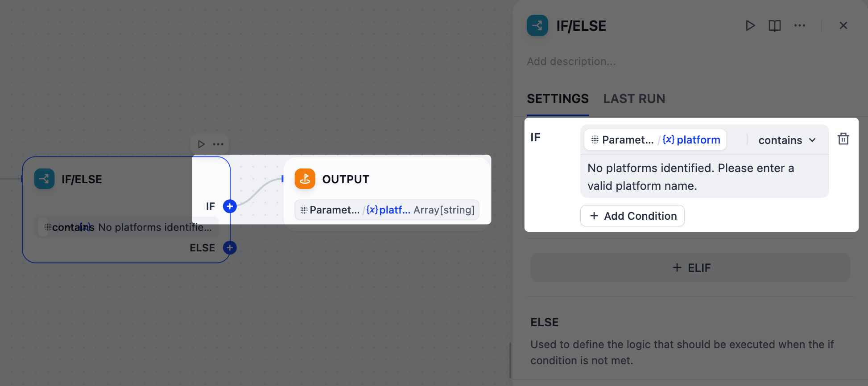
Task: Open more options menu in panel header
Action: click(x=800, y=26)
